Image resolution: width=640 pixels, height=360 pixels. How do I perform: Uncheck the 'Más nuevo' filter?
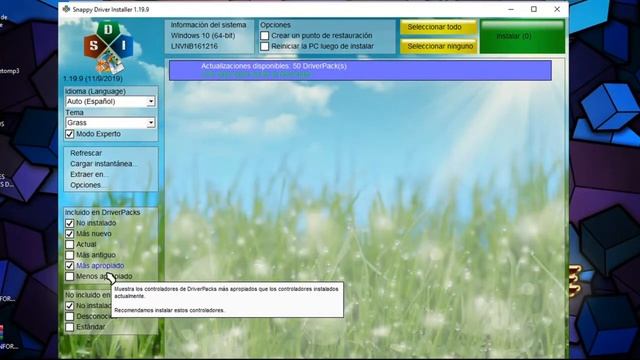pos(69,234)
